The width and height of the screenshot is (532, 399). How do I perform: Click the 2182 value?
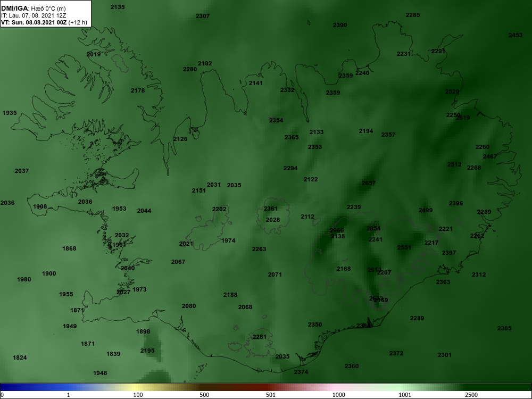205,64
